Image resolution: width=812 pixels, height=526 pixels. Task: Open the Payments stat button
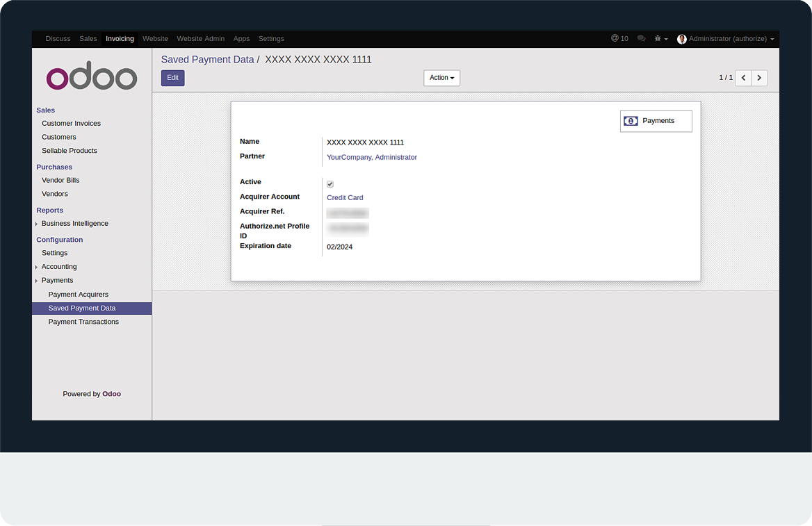[x=656, y=121]
